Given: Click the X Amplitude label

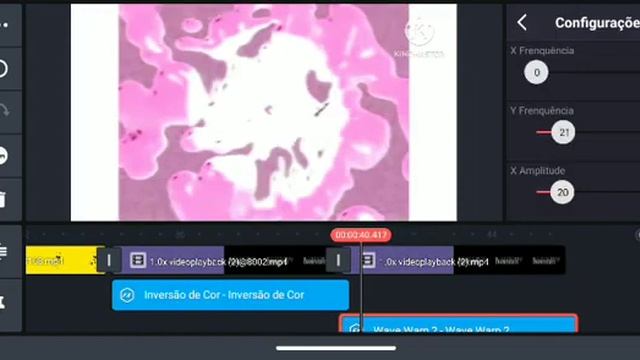Looking at the screenshot, I should [538, 171].
